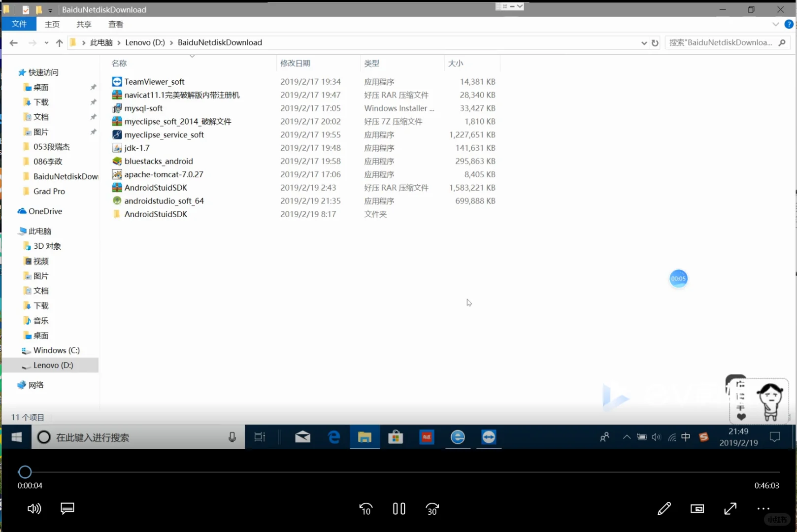Screen dimensions: 797x532
Task: Click Lenovo (D:) in the address breadcrumb
Action: [x=145, y=43]
